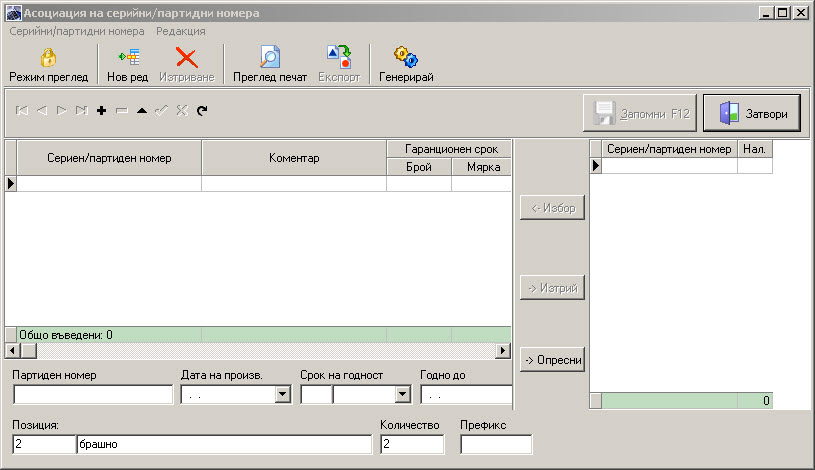Click the Партиден номер input field
The image size is (815, 470).
pos(93,395)
